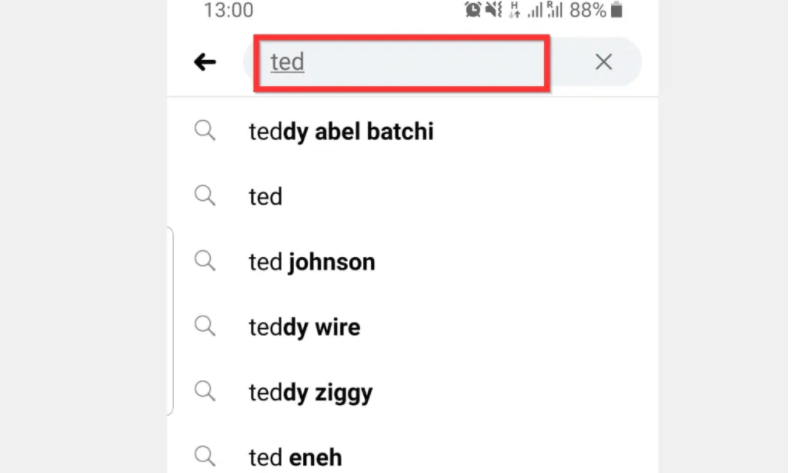The width and height of the screenshot is (795, 473).
Task: Pick the "ted eneh" suggestion
Action: (295, 458)
